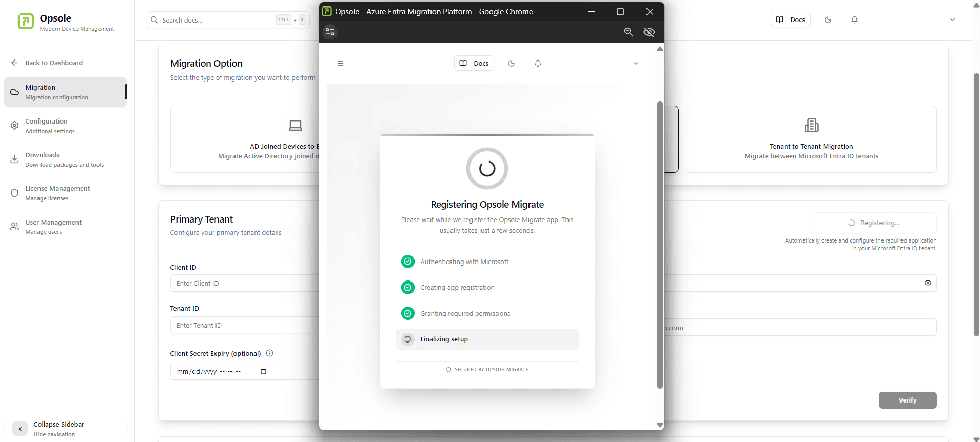The width and height of the screenshot is (980, 442).
Task: Open Downloads packages and tools
Action: click(65, 159)
